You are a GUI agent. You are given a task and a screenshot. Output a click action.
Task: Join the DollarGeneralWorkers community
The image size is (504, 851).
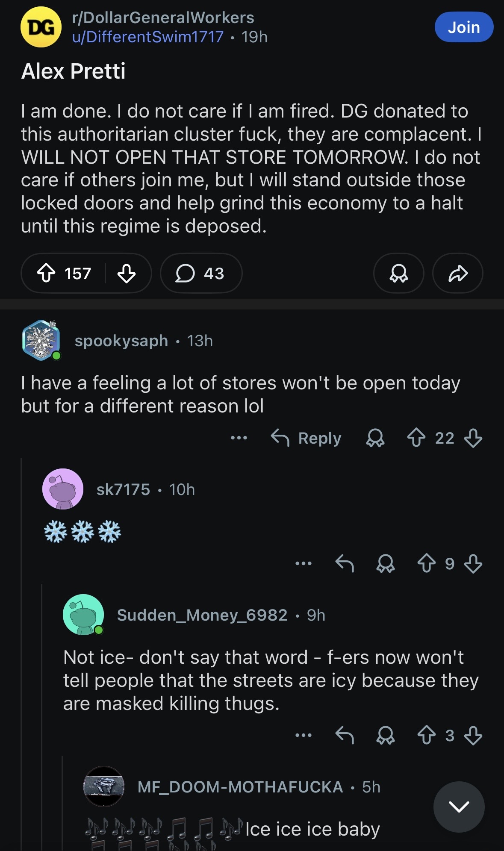click(464, 27)
